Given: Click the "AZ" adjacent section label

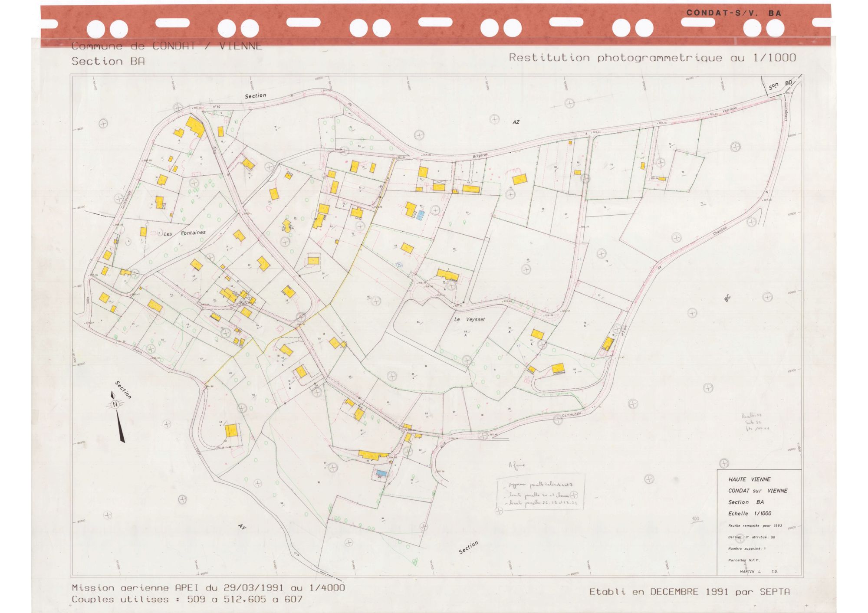Looking at the screenshot, I should [516, 122].
